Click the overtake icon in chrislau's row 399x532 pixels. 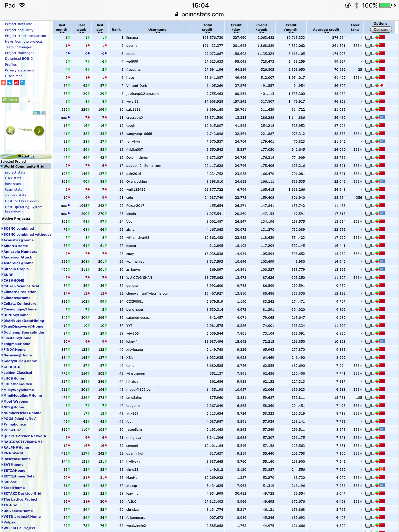(377, 509)
